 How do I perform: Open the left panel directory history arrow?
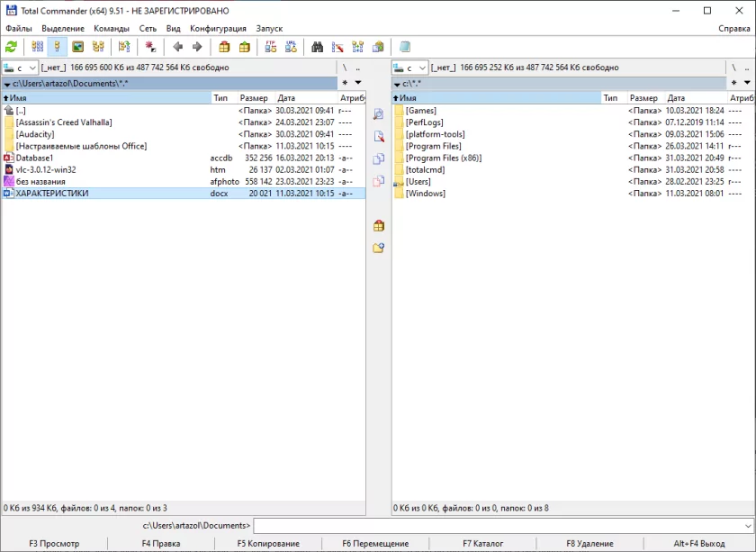pos(7,84)
